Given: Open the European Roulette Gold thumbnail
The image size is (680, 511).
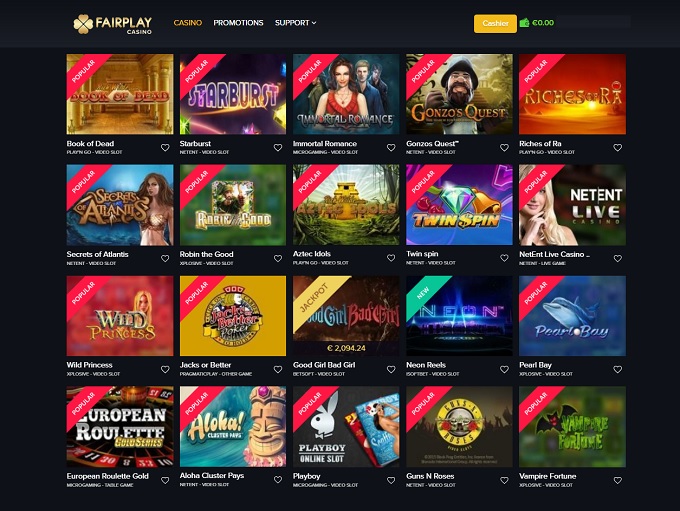Looking at the screenshot, I should [120, 426].
